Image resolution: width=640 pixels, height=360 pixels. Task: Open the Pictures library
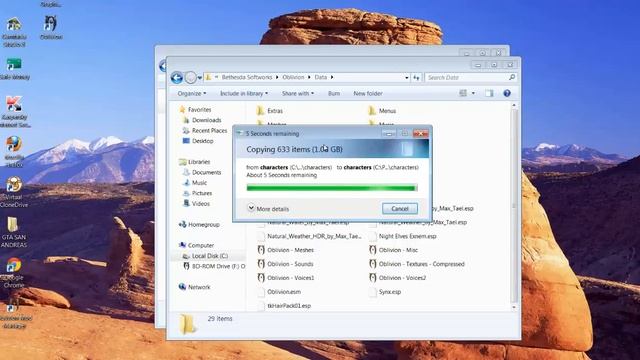click(x=198, y=193)
